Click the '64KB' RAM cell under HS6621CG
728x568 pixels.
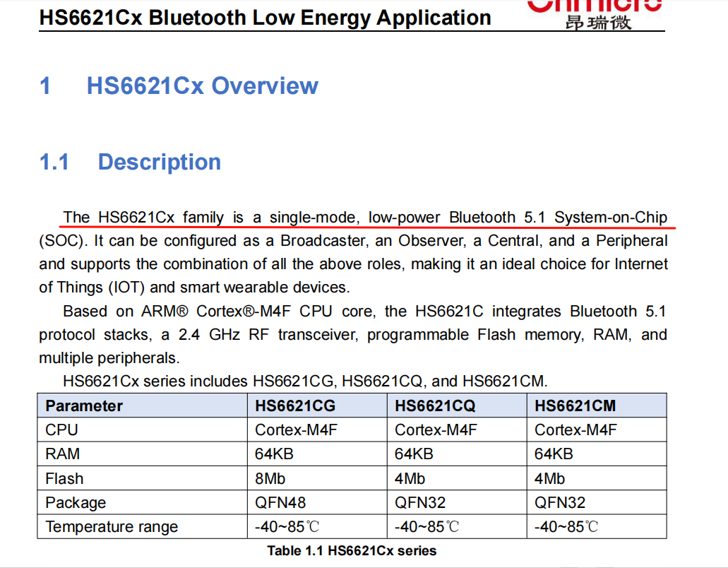(317, 454)
